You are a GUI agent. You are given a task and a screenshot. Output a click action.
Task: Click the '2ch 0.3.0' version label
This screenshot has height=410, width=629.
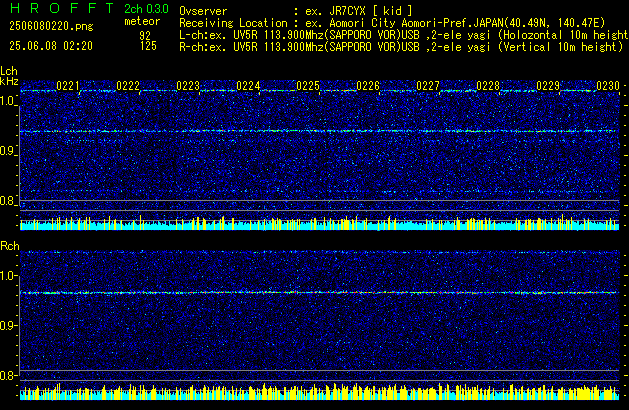tap(146, 9)
